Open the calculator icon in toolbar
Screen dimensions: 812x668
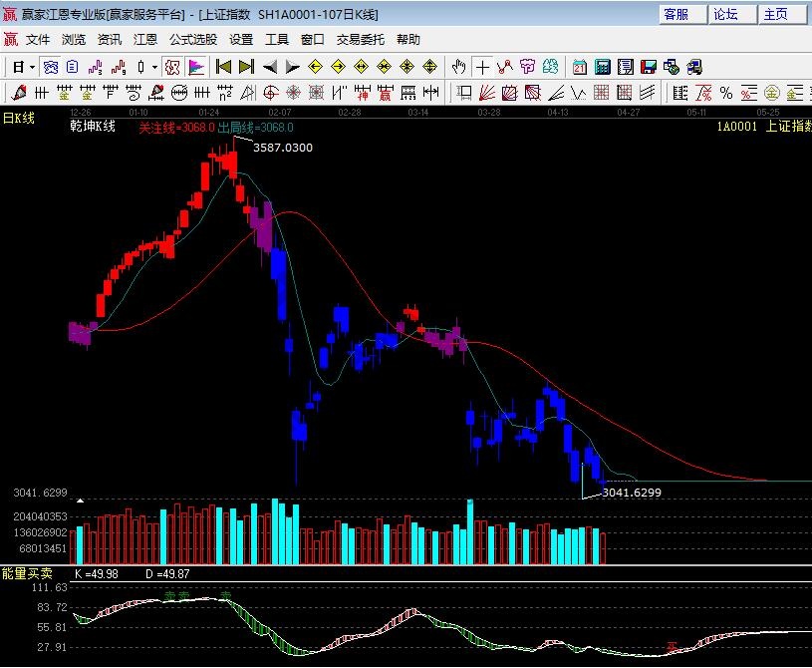pos(603,67)
